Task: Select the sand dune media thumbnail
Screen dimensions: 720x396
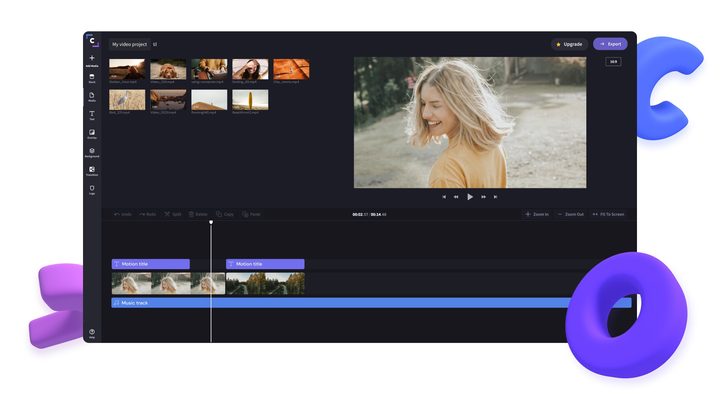Action: click(209, 100)
